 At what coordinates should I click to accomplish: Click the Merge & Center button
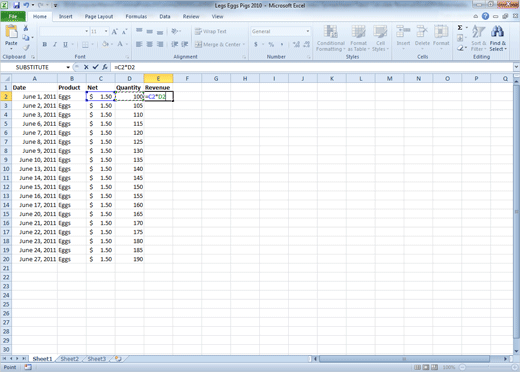pyautogui.click(x=220, y=44)
